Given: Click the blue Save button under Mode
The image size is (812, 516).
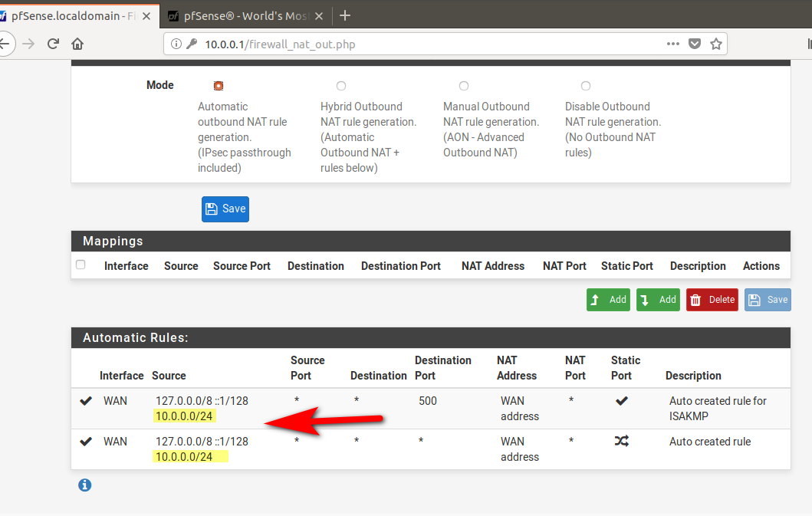Looking at the screenshot, I should (225, 209).
